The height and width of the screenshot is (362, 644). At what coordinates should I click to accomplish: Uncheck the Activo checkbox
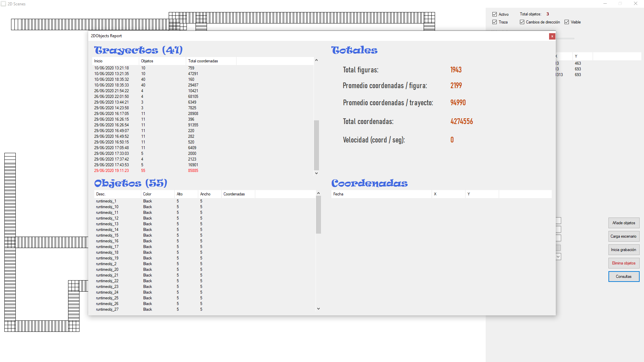tap(494, 14)
